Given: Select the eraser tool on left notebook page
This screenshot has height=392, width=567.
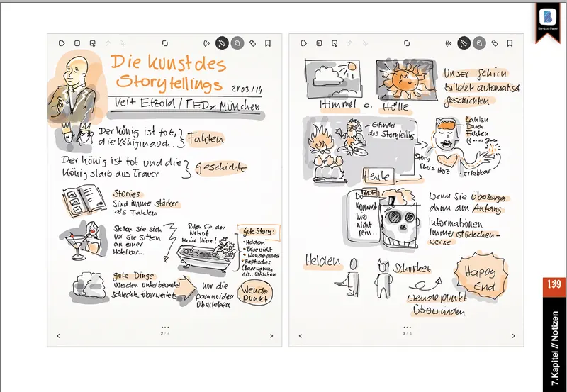Looking at the screenshot, I should [253, 43].
